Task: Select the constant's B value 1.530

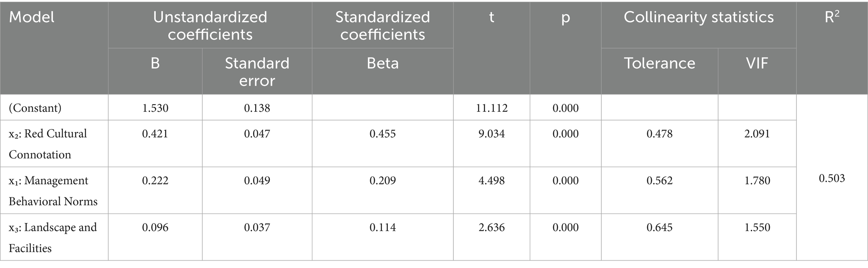Action: [x=155, y=108]
